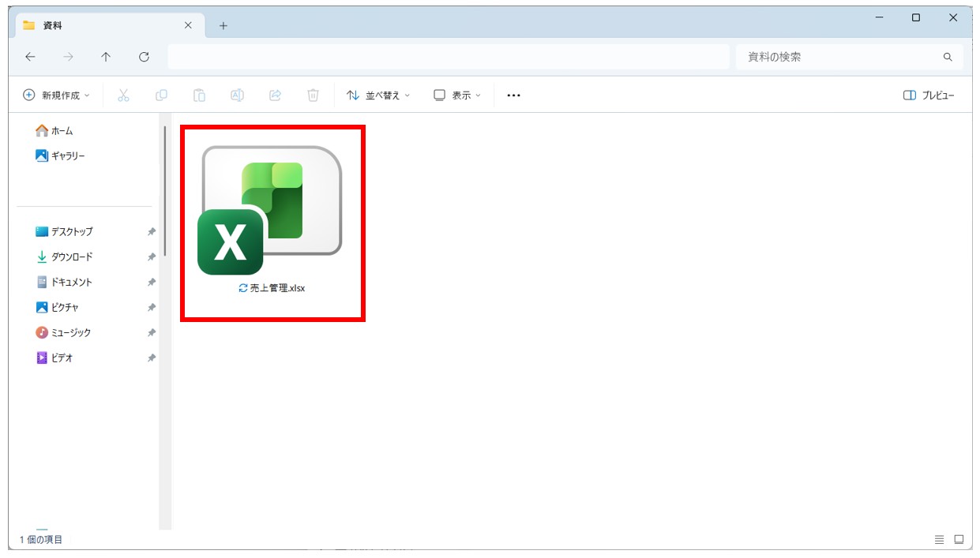Viewport: 980px width, 558px height.
Task: Click the Share icon in toolbar
Action: pos(275,95)
